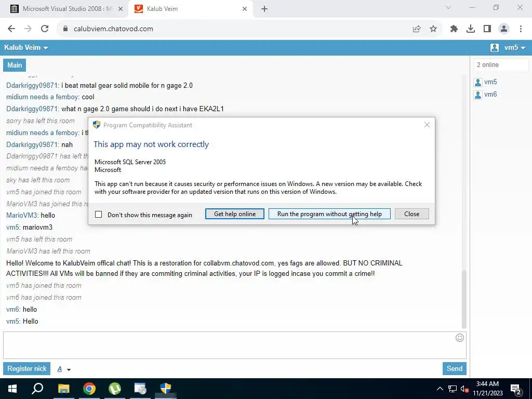Open network status tray icon
The width and height of the screenshot is (532, 399).
point(453,389)
